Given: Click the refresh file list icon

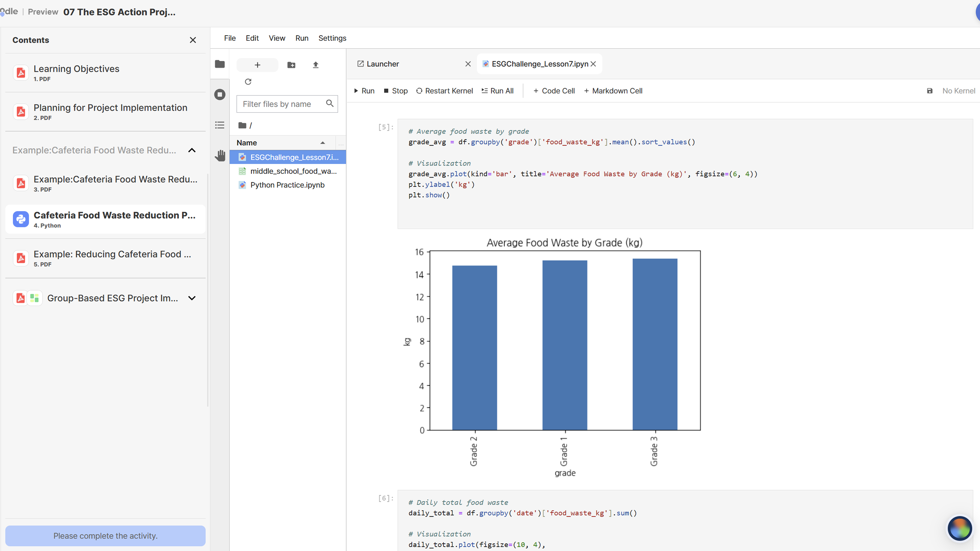Looking at the screenshot, I should 248,82.
